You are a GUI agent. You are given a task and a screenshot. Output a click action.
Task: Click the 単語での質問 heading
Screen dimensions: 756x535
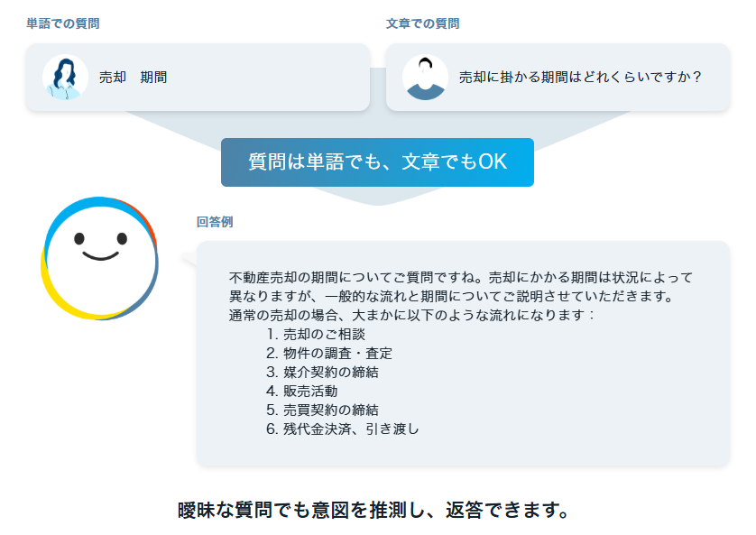point(62,23)
